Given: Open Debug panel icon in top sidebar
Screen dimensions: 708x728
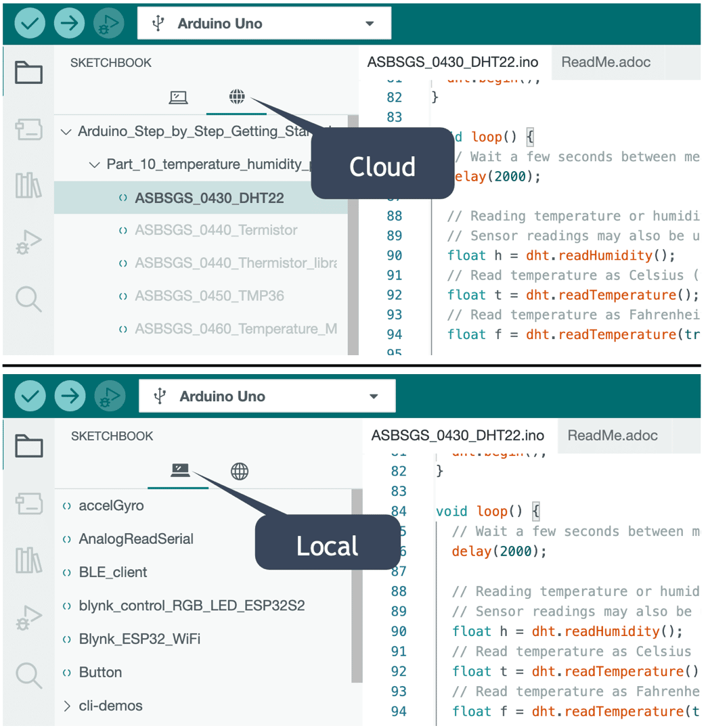Looking at the screenshot, I should [x=28, y=242].
